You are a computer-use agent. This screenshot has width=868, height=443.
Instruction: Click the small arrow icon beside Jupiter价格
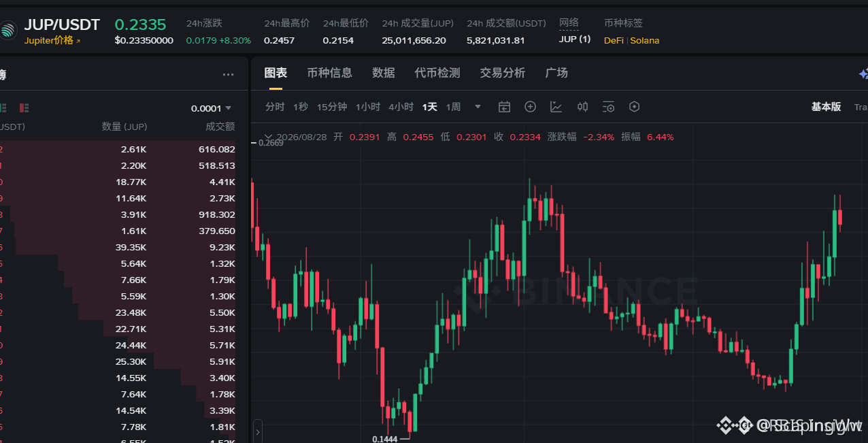pyautogui.click(x=78, y=41)
